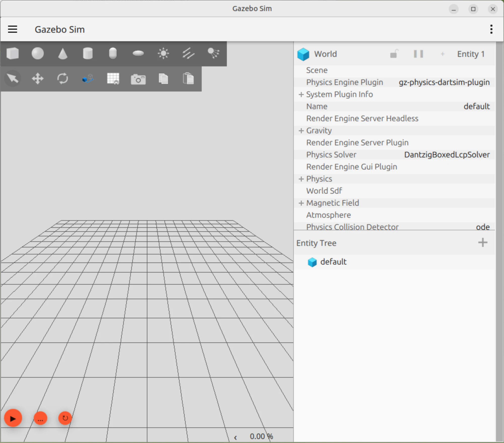Close the Gazebo Sim window
The image size is (504, 443).
[x=493, y=9]
